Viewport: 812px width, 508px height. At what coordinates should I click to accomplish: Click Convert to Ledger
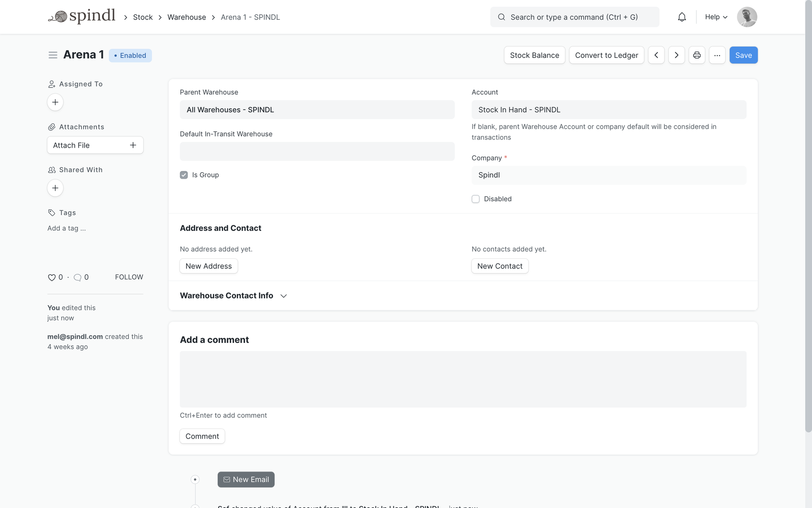tap(606, 55)
